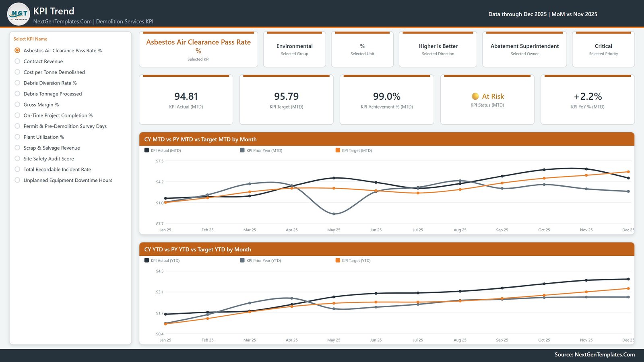The height and width of the screenshot is (362, 644).
Task: Select Contract Revenue KPI radio button
Action: [17, 61]
